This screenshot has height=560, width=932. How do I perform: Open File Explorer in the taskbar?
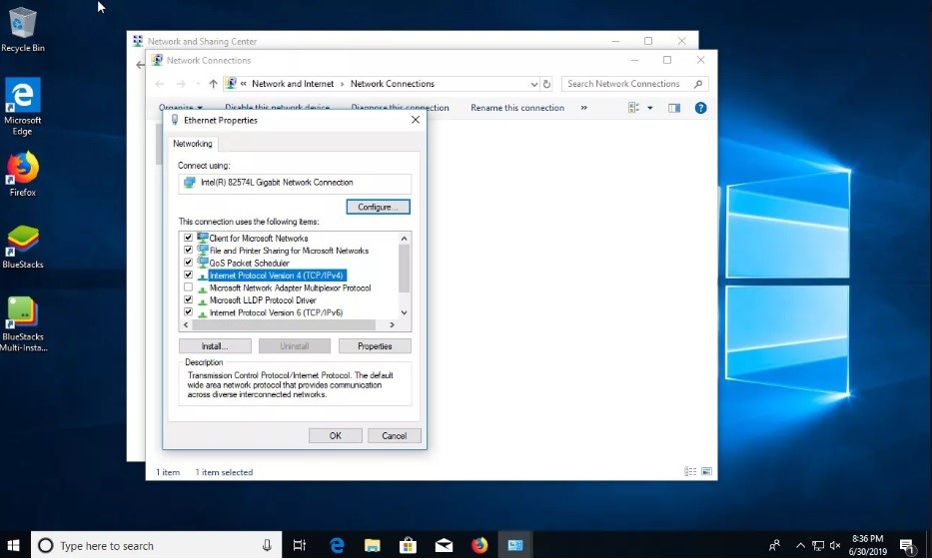[x=372, y=545]
